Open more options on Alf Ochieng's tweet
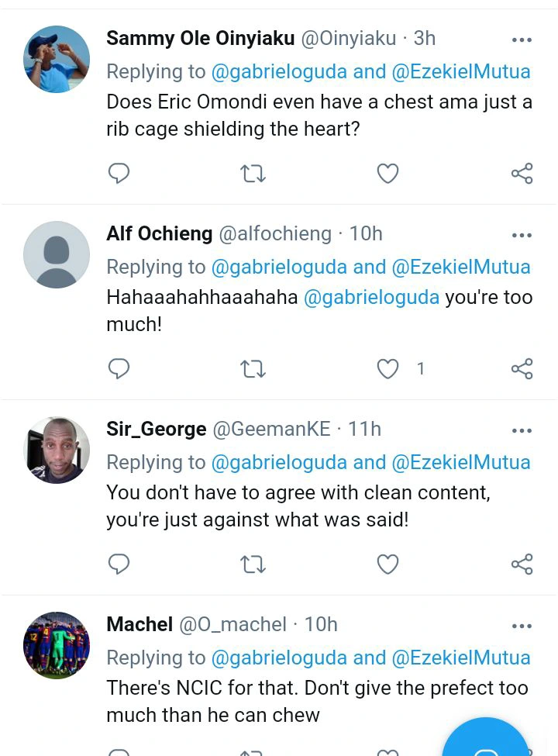 point(522,235)
